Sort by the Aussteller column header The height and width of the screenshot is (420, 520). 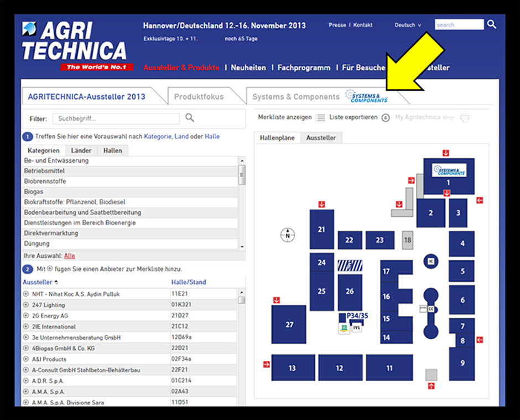click(x=38, y=282)
